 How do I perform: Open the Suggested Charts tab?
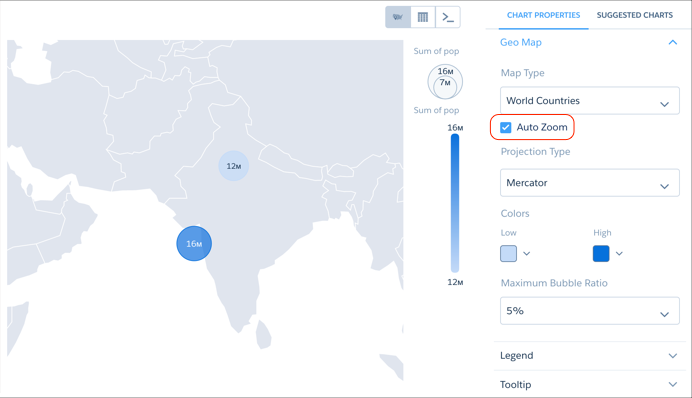click(x=635, y=15)
